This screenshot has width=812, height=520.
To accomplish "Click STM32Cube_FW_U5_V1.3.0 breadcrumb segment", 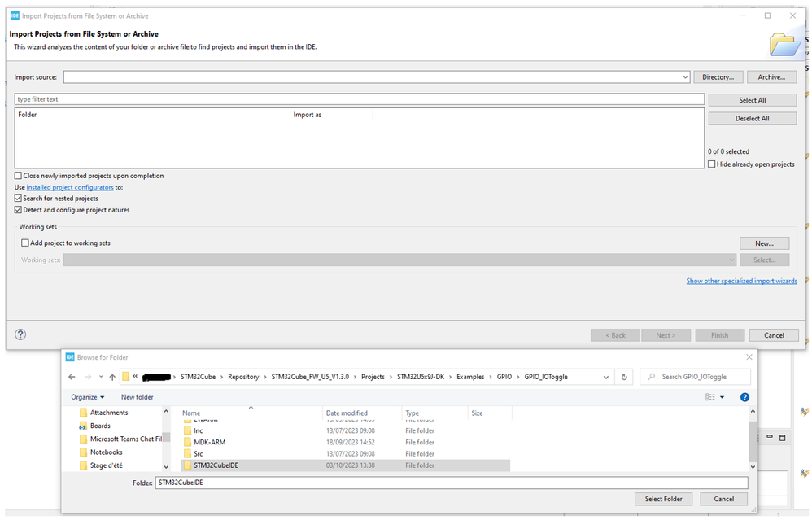I will [x=310, y=377].
